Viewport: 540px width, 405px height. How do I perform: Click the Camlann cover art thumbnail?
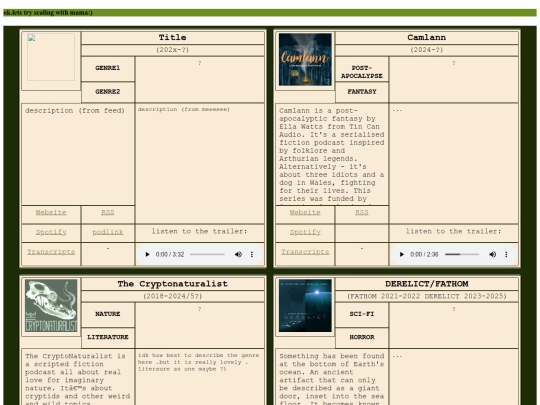305,59
